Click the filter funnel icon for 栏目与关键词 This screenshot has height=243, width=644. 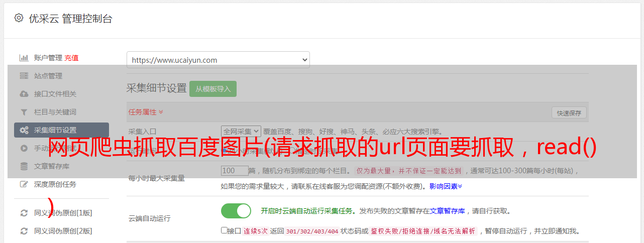pos(24,112)
